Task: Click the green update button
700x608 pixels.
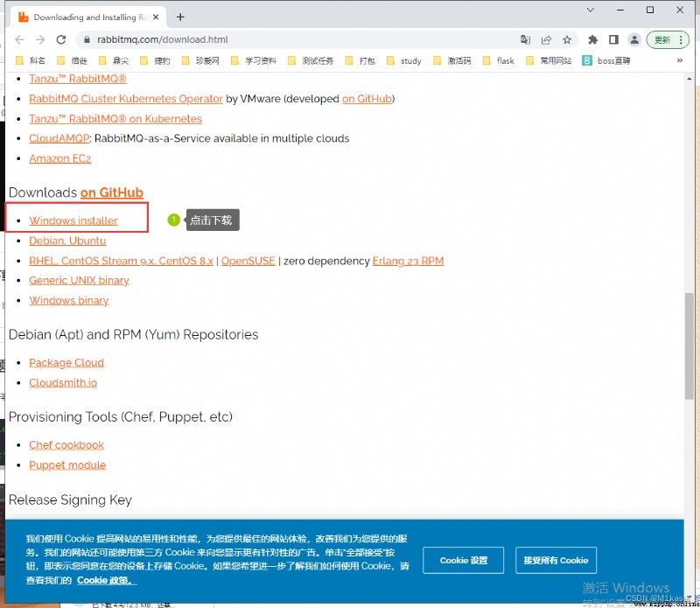Action: tap(662, 39)
